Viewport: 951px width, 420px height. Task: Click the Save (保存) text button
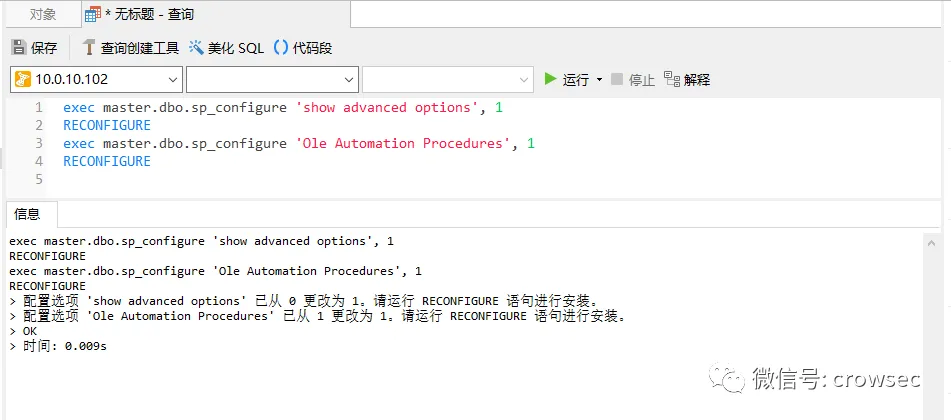pos(44,48)
